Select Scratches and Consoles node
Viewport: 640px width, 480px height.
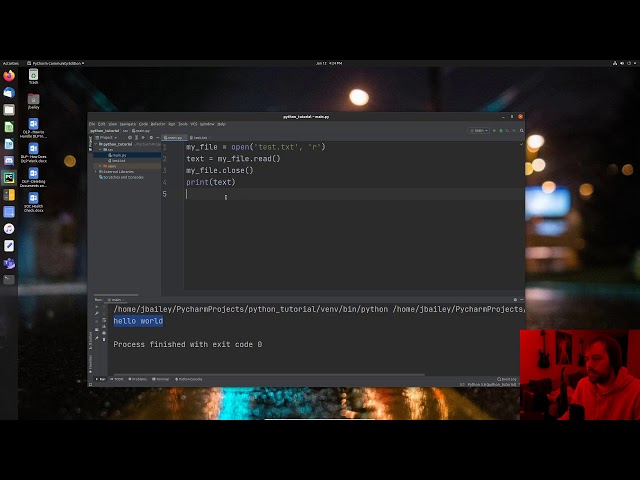(x=121, y=177)
